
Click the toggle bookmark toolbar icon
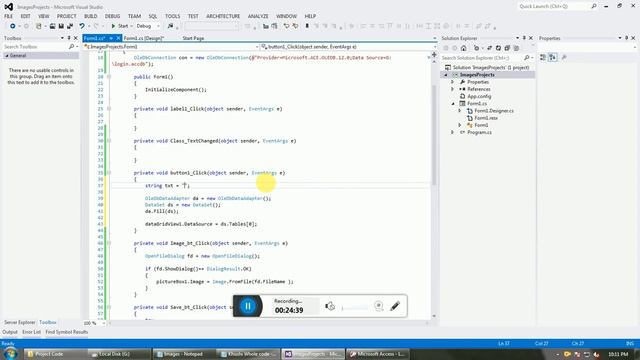pos(307,26)
